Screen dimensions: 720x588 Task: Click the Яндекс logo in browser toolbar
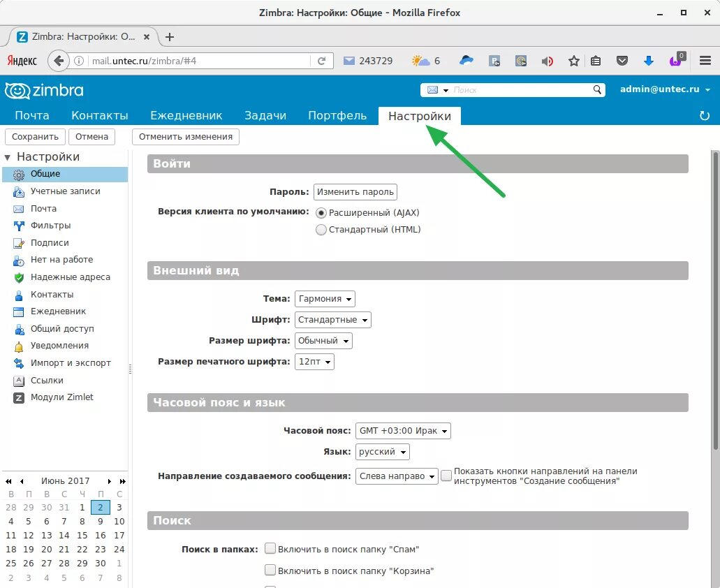[22, 61]
